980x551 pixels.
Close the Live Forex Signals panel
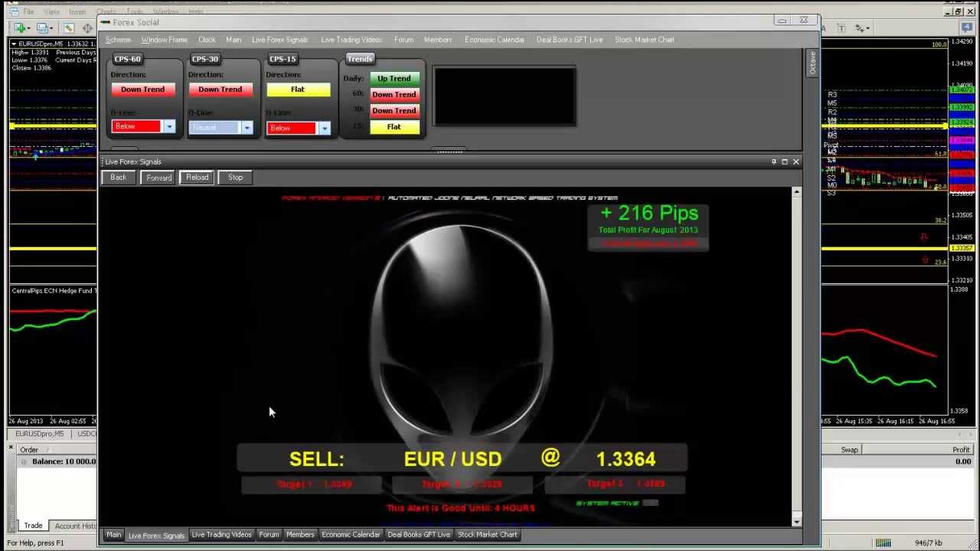(x=795, y=161)
